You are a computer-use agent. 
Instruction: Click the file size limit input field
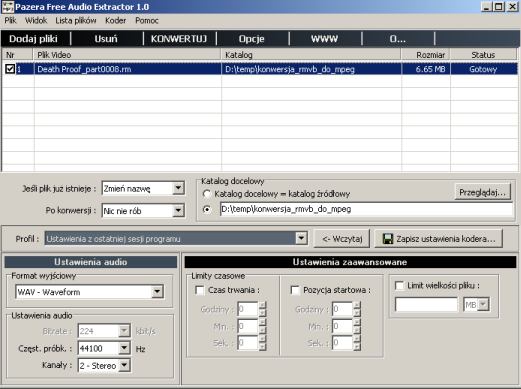coord(426,304)
